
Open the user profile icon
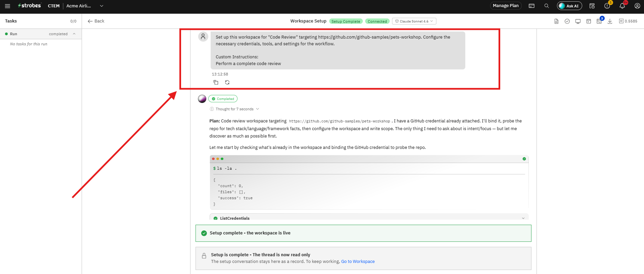point(637,6)
